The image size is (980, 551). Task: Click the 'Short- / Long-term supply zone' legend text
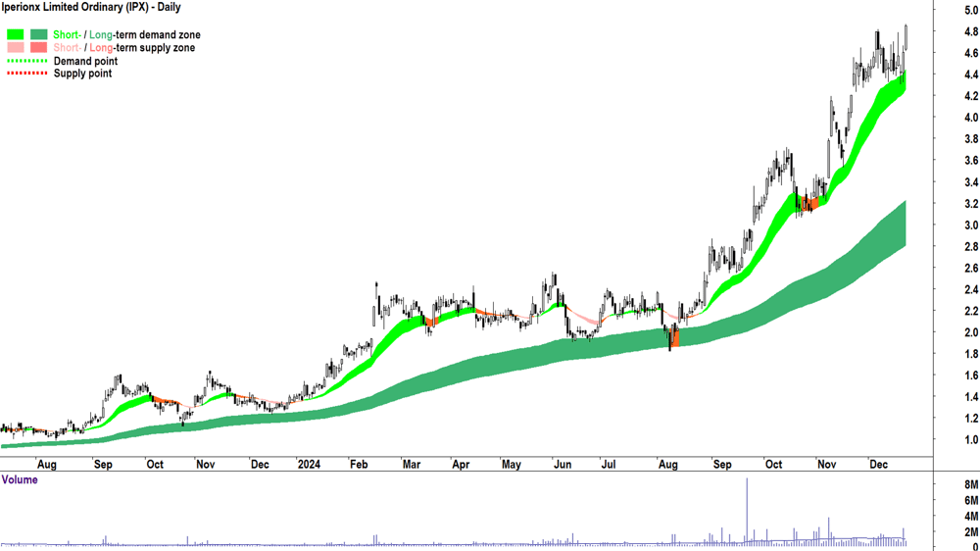pos(123,47)
